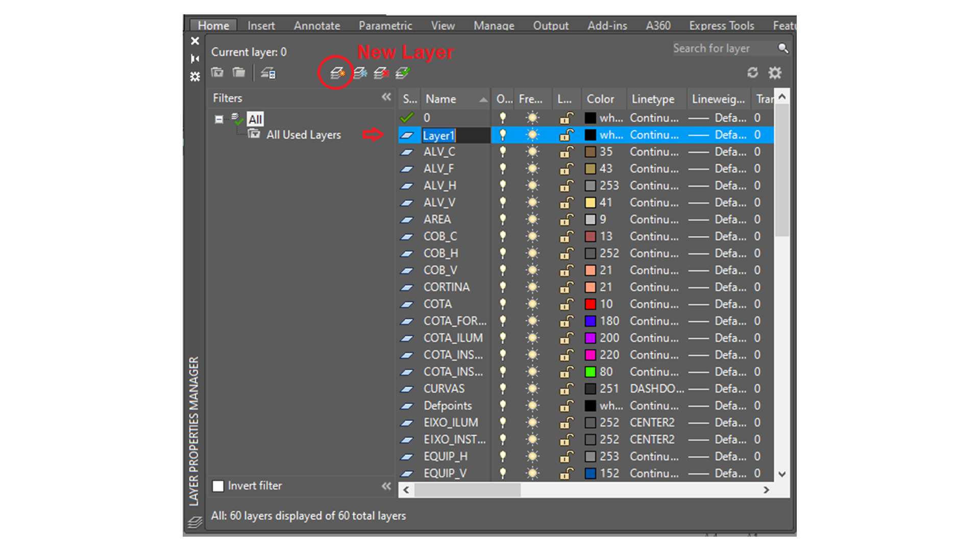980x551 pixels.
Task: Click the Layer1 name edit box
Action: pyautogui.click(x=456, y=135)
